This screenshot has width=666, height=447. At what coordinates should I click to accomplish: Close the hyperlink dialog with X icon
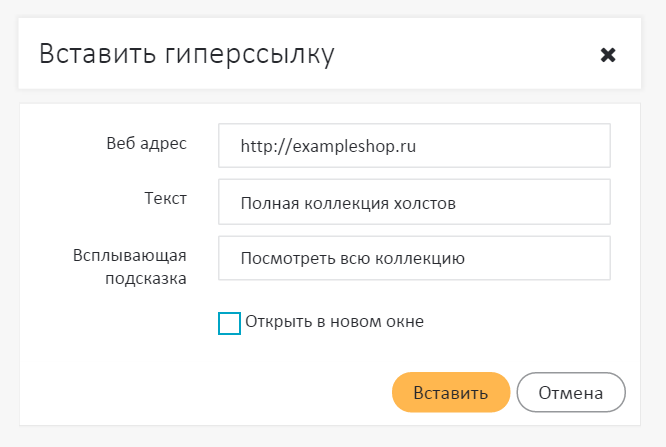[x=607, y=55]
